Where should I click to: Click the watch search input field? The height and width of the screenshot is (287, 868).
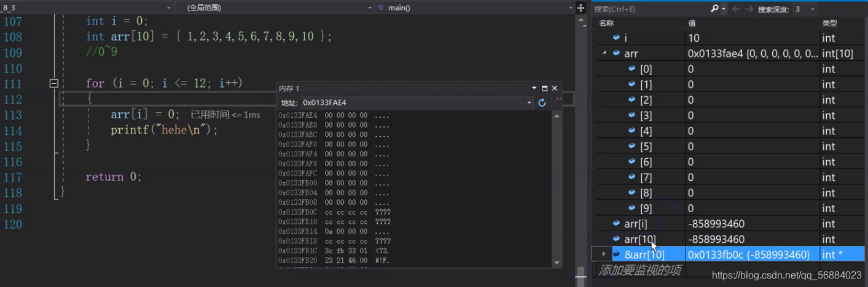(x=651, y=9)
